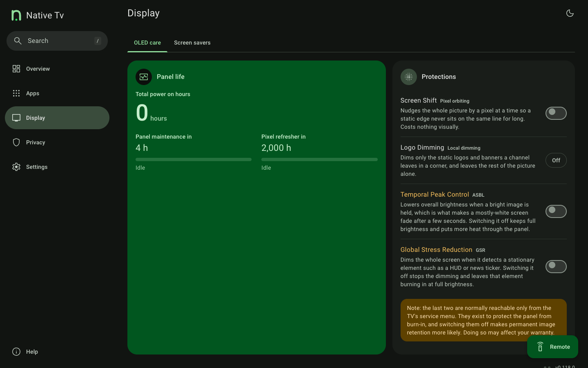Click the Privacy shield icon
This screenshot has height=368, width=588.
(16, 142)
